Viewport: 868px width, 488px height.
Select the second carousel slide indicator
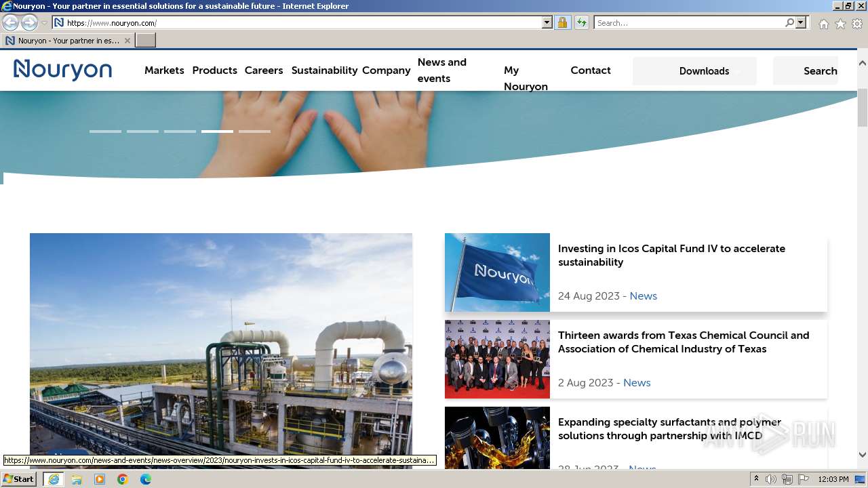click(142, 131)
